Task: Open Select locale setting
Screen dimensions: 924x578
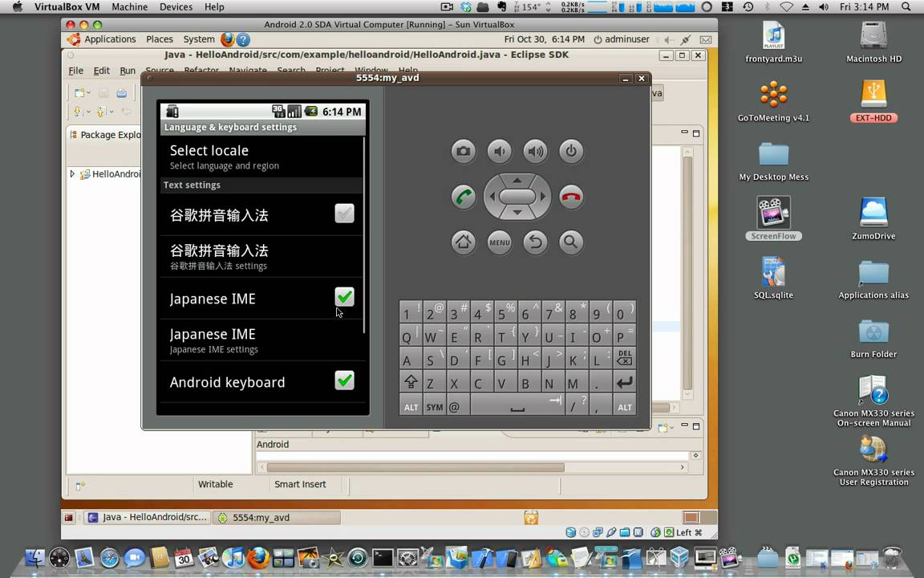Action: click(263, 157)
